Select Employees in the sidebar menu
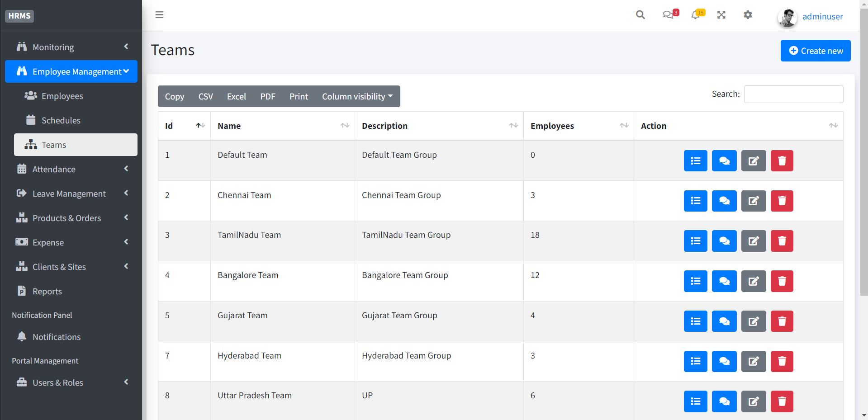The width and height of the screenshot is (868, 420). point(62,96)
